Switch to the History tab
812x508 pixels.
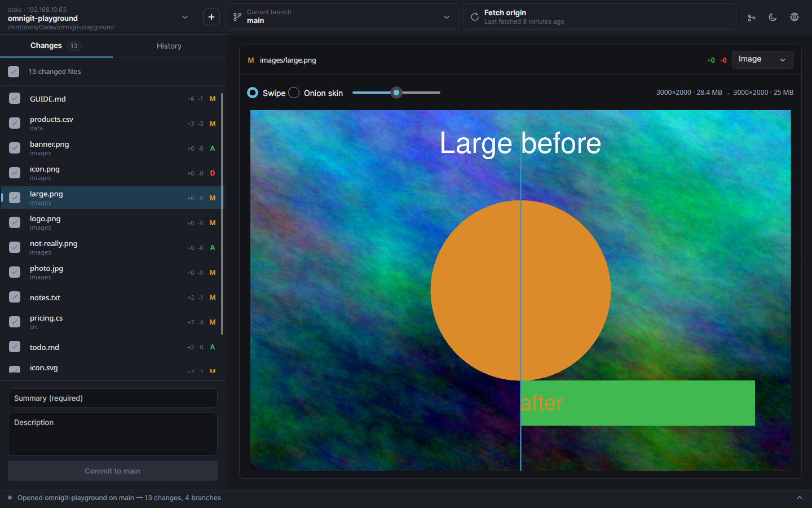pyautogui.click(x=169, y=46)
